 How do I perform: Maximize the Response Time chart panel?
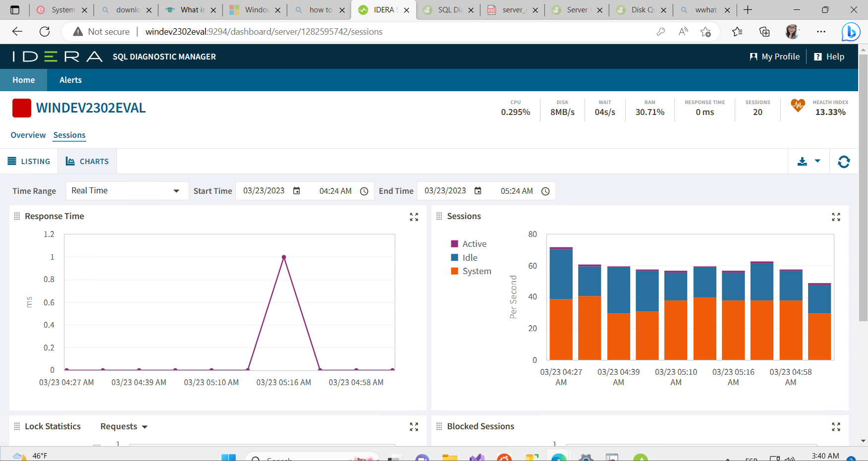point(414,217)
